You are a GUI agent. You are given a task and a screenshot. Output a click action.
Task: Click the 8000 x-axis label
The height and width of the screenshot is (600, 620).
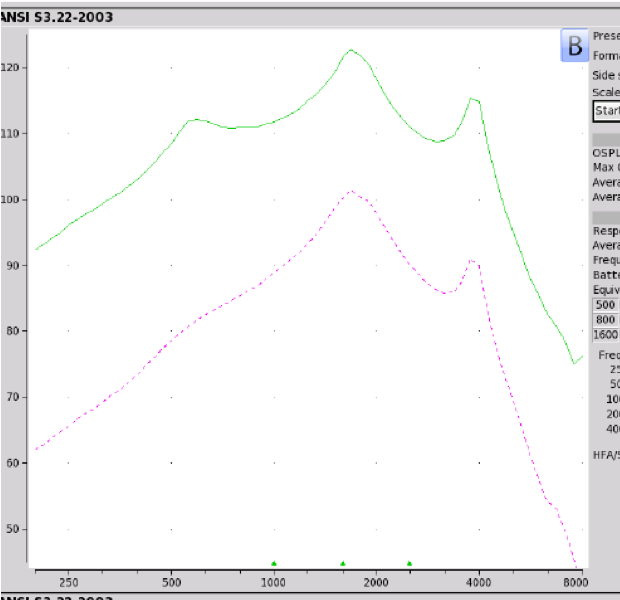[576, 582]
